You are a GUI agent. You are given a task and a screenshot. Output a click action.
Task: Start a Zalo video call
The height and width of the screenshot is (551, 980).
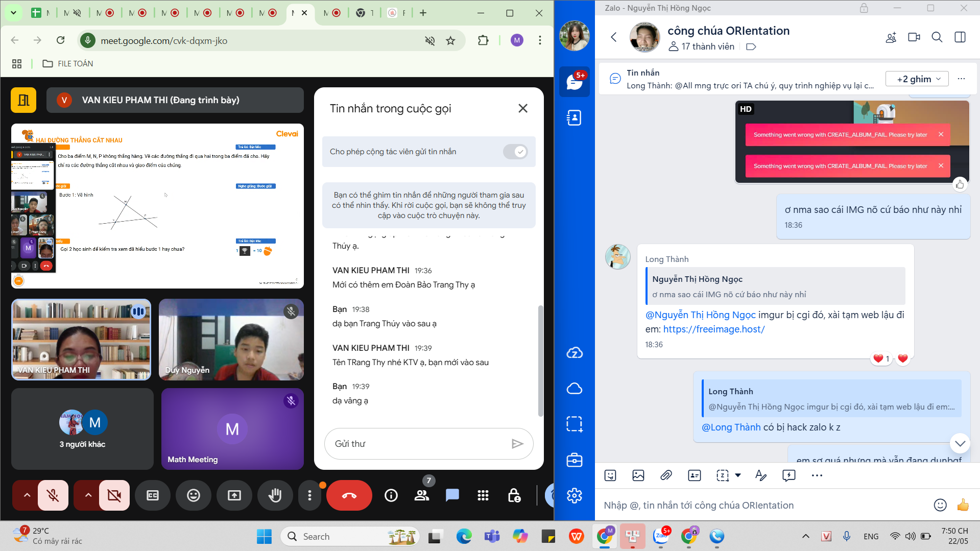tap(914, 37)
